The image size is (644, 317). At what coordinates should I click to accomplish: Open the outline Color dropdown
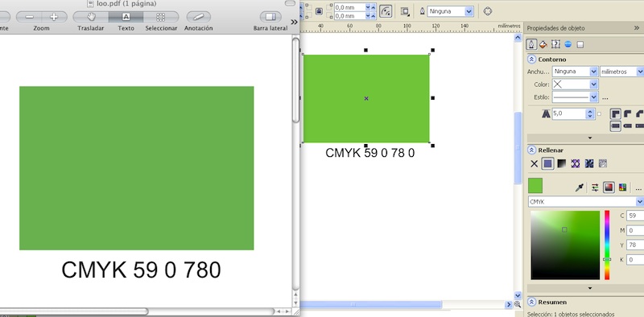pos(575,84)
